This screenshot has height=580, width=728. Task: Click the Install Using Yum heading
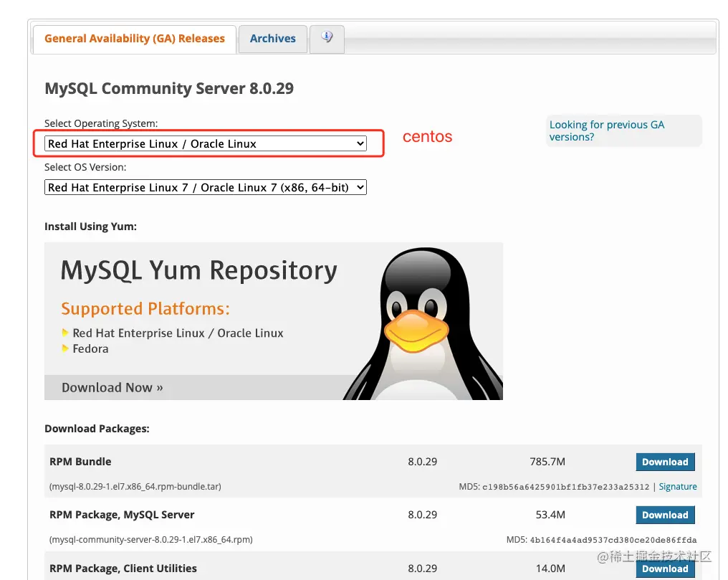(x=90, y=227)
